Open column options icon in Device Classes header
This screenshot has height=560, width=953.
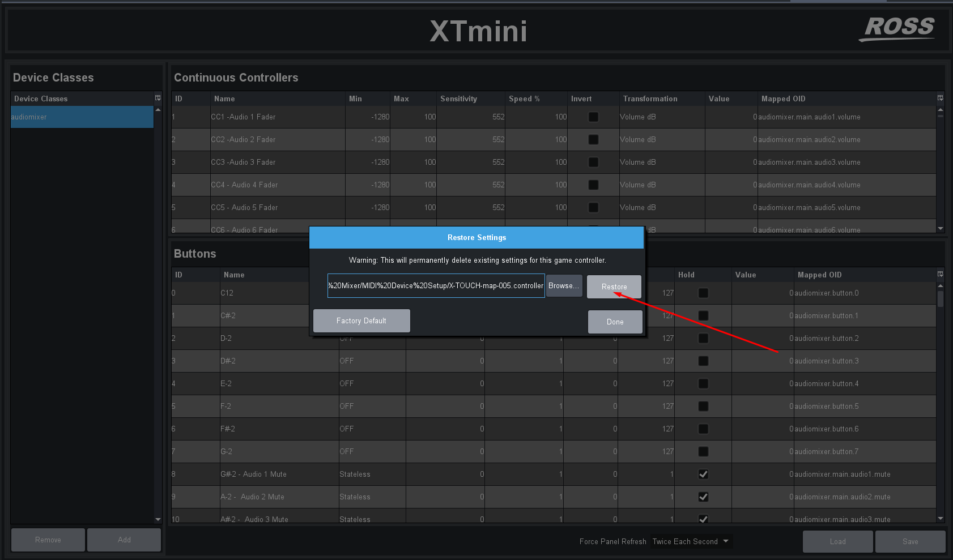coord(158,99)
